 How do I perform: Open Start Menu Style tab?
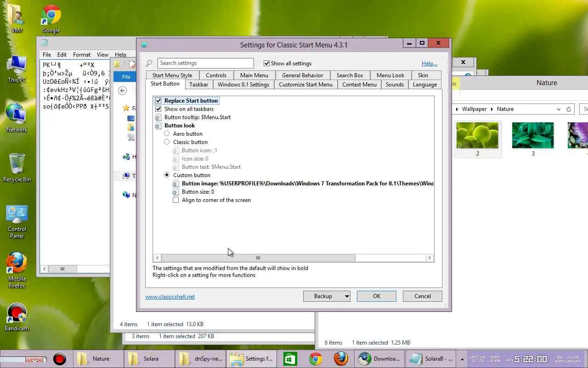[172, 75]
